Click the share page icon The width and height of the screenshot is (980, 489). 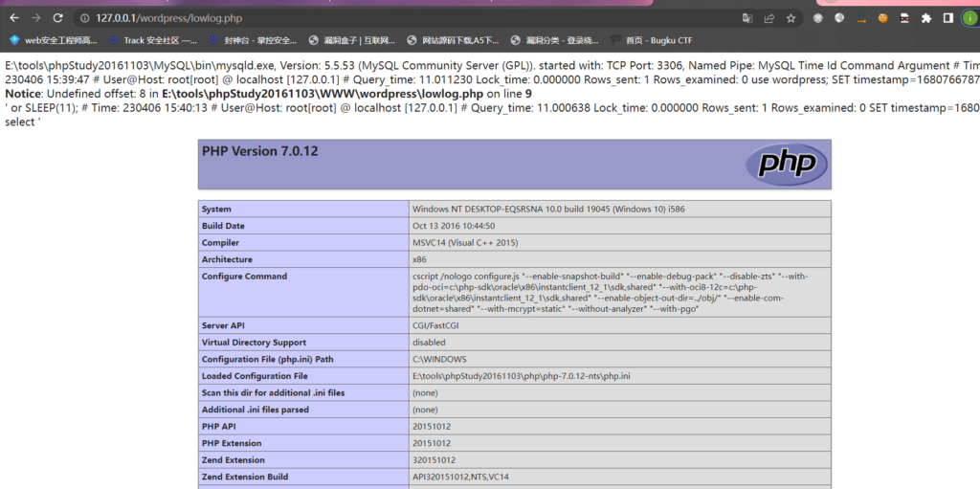[x=769, y=18]
